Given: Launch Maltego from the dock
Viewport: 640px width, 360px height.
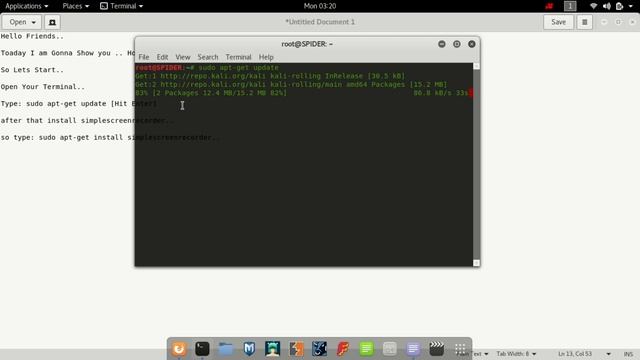Looking at the screenshot, I should 320,349.
